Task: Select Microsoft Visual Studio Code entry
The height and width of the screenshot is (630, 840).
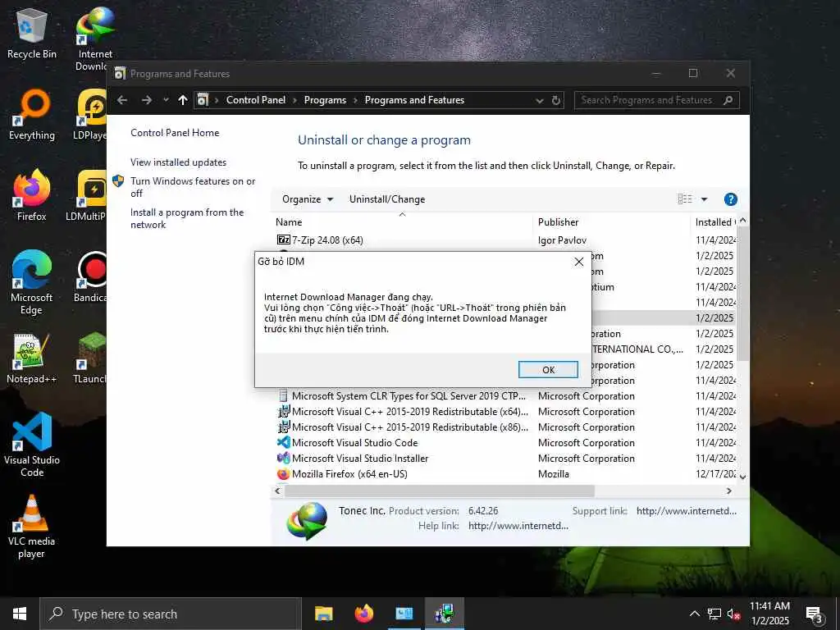Action: (354, 442)
